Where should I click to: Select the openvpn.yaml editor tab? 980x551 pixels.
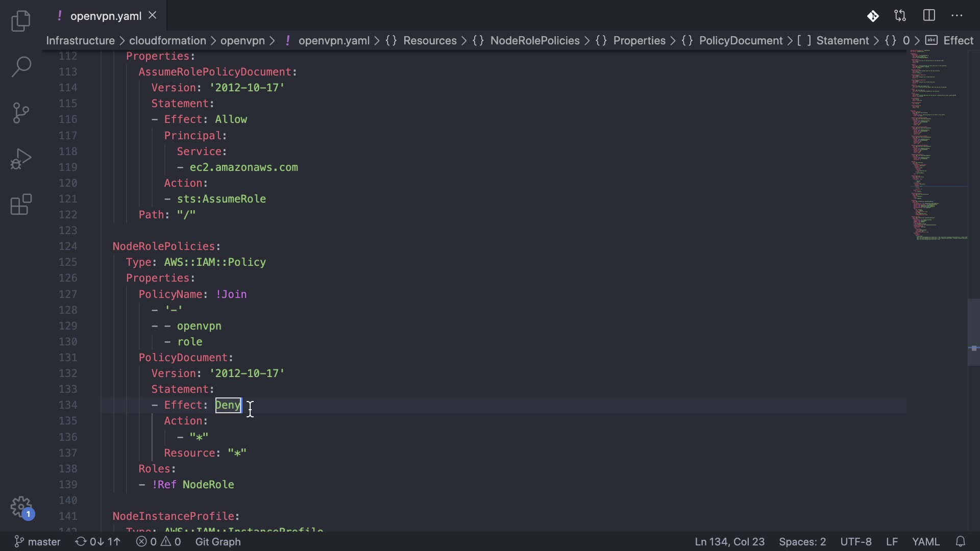click(x=106, y=16)
